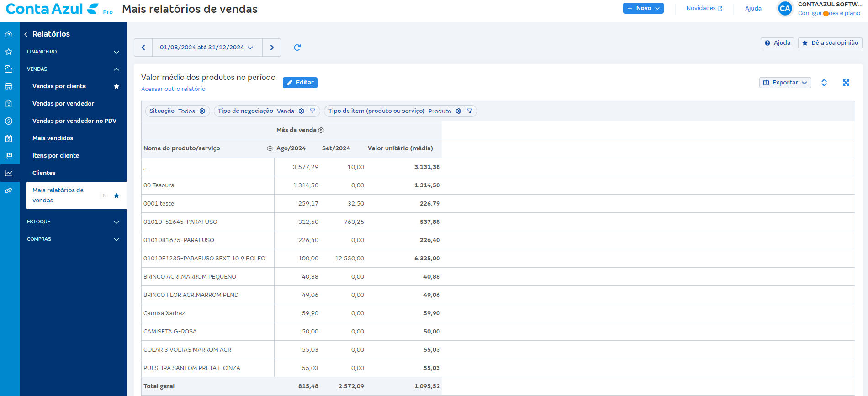868x396 pixels.
Task: Go back using arrow beside Relatórios
Action: pos(26,34)
